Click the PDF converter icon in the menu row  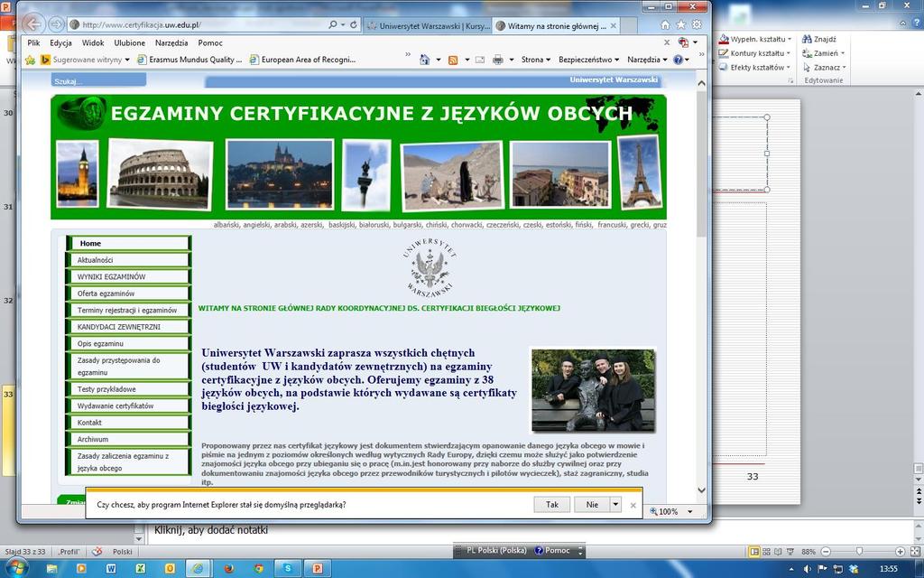683,42
